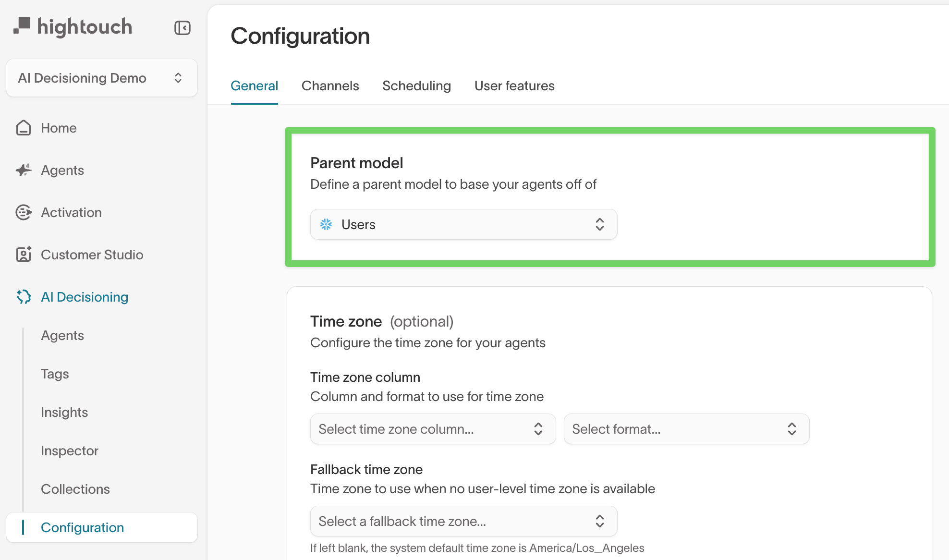The height and width of the screenshot is (560, 949).
Task: Open the AI Decisioning Demo workspace switcher
Action: [102, 78]
